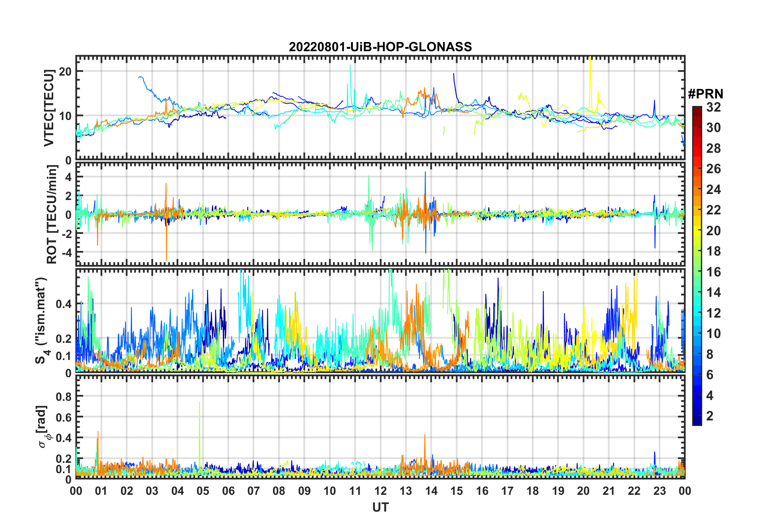Click colorbar tick label 30

(713, 128)
